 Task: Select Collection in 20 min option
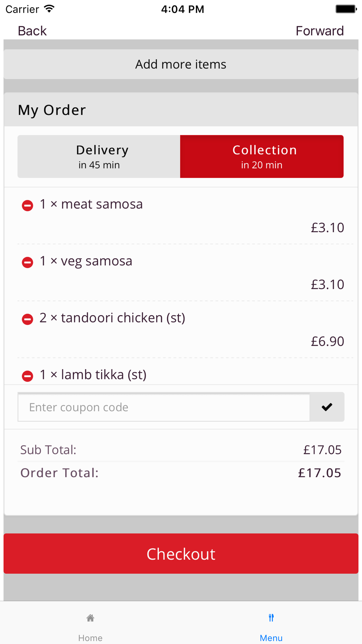tap(262, 156)
